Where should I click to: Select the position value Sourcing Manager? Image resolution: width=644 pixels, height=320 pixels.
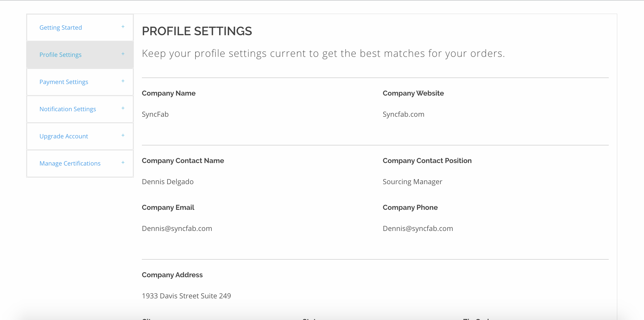[413, 182]
